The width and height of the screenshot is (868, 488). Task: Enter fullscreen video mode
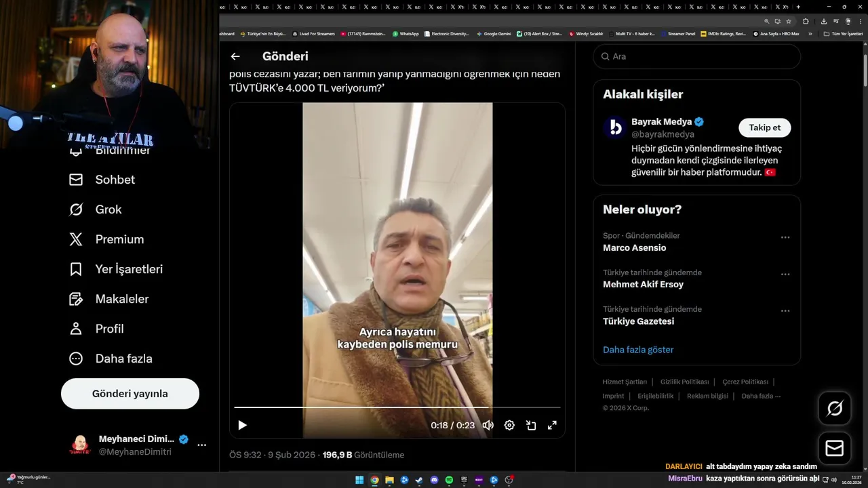552,425
